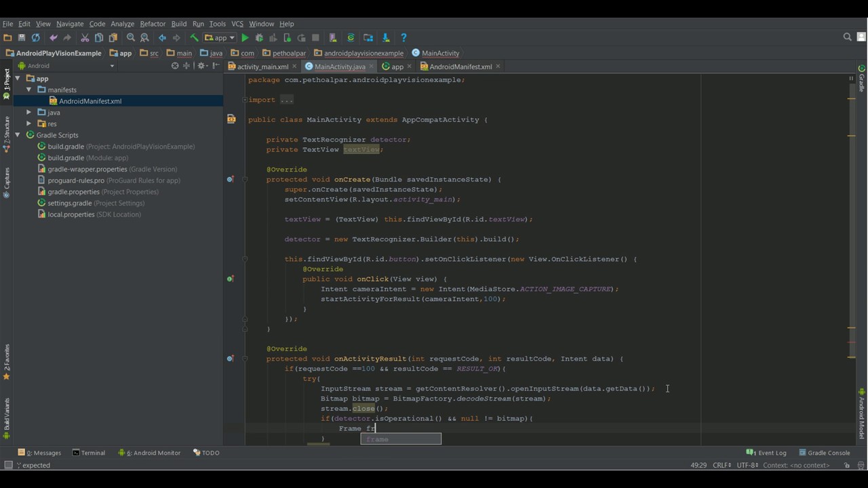
Task: Open the 6: Android Monitor tool window
Action: [x=149, y=453]
